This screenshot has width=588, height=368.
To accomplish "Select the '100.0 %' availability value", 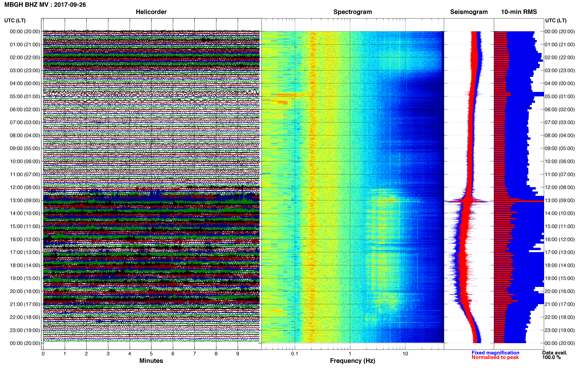I will coord(552,357).
